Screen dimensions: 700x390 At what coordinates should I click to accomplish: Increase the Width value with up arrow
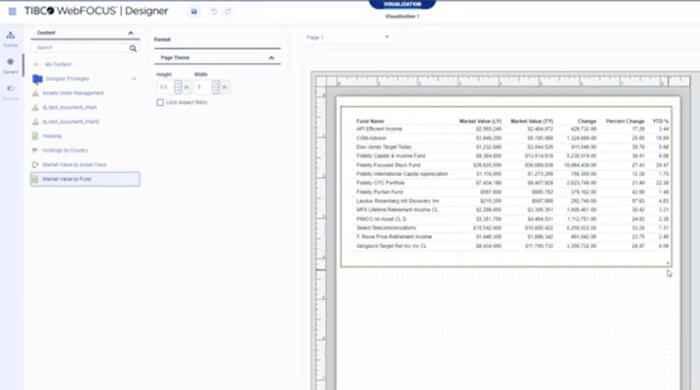coord(216,83)
